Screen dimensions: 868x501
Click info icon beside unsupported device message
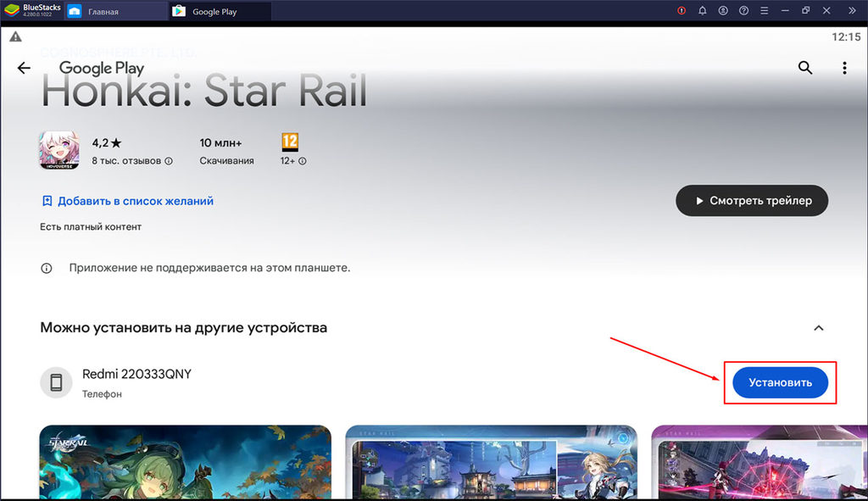click(x=47, y=269)
